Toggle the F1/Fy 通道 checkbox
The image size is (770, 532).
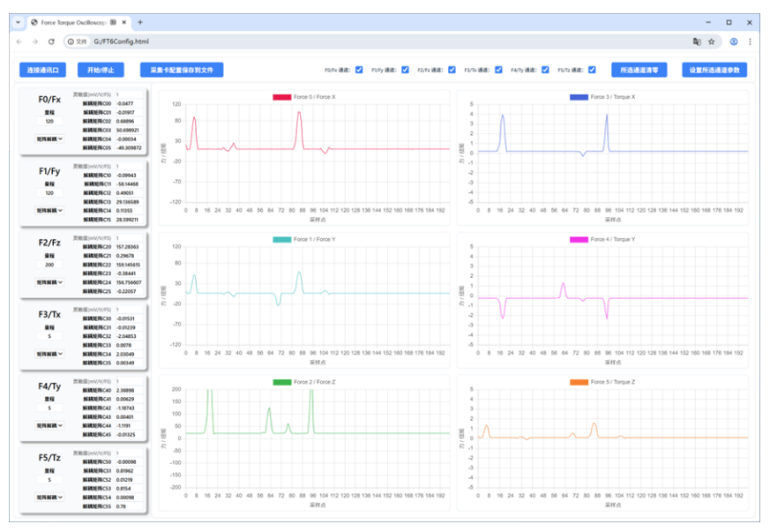coord(405,70)
